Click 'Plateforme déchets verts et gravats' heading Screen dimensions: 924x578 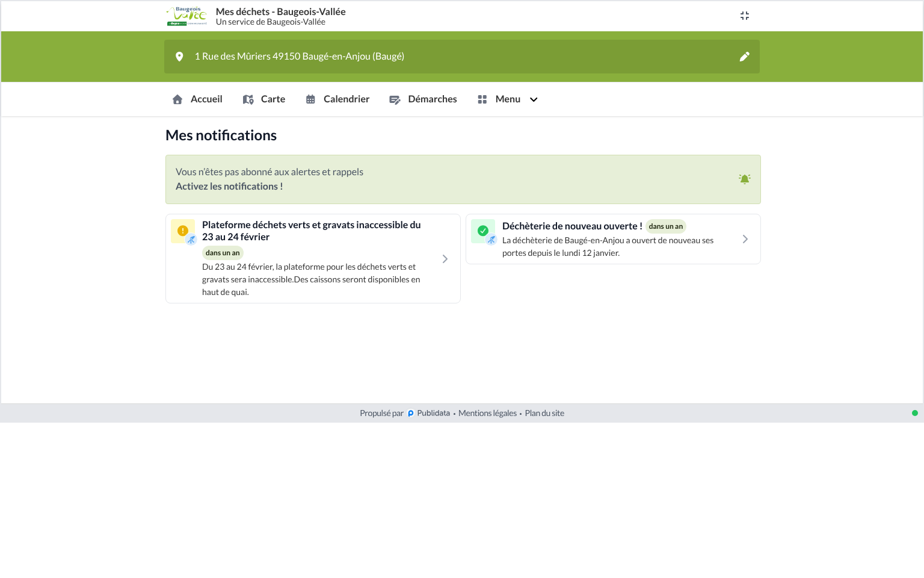[x=312, y=231]
